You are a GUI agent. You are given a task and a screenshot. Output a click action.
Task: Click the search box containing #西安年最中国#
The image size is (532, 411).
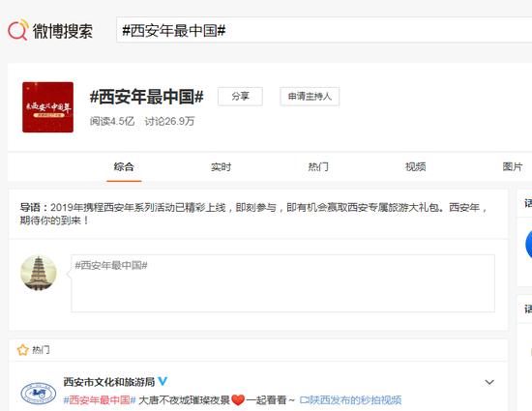[324, 30]
